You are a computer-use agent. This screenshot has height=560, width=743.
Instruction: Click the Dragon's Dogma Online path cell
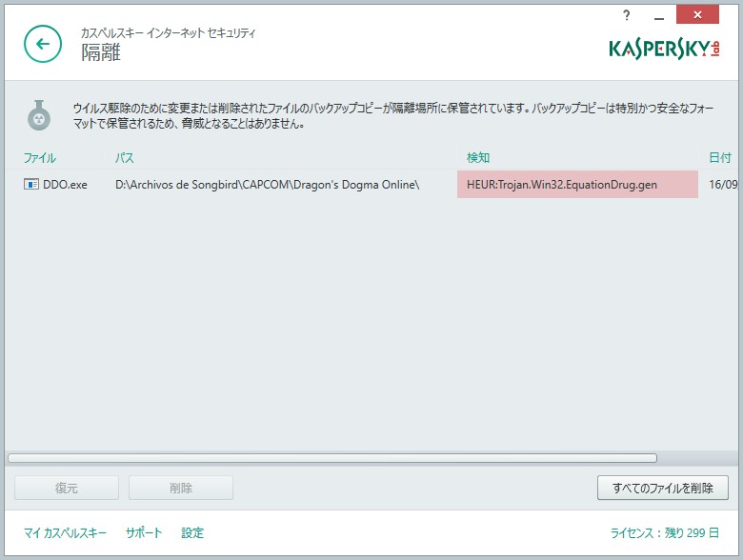click(x=268, y=185)
